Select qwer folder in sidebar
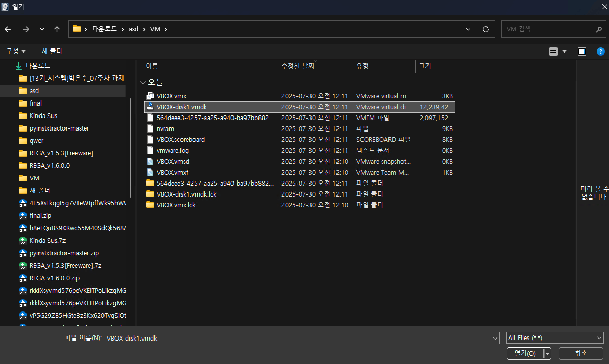The image size is (609, 364). (x=36, y=140)
